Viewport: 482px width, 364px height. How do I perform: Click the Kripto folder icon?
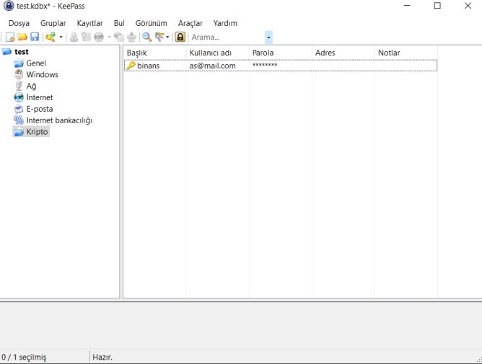point(19,132)
